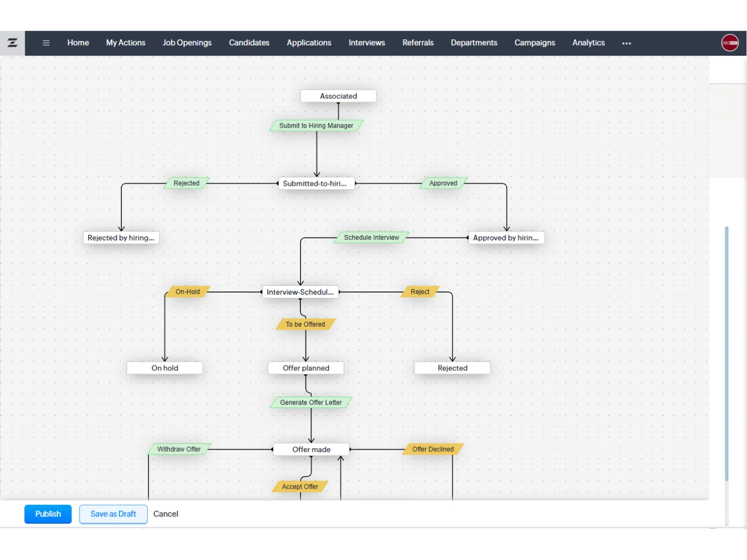
Task: Select the Generate Offer Letter transition
Action: 310,402
